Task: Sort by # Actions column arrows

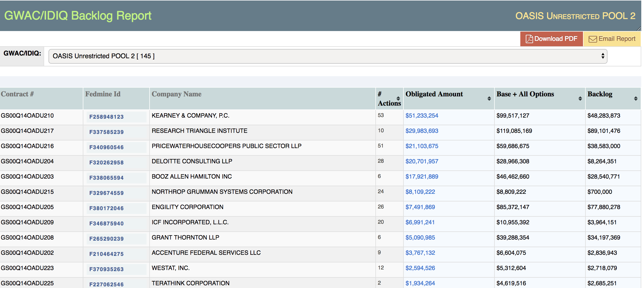Action: click(x=398, y=99)
